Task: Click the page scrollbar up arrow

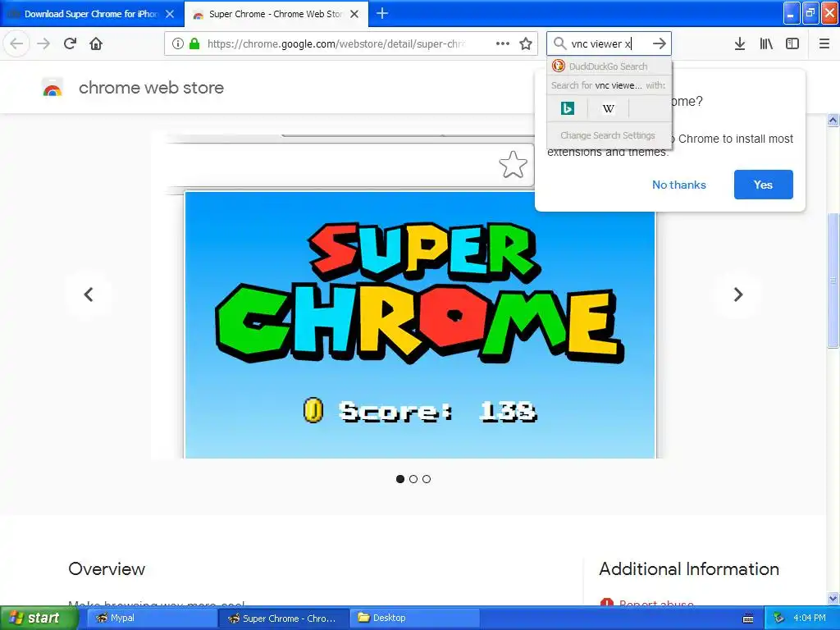Action: (833, 120)
